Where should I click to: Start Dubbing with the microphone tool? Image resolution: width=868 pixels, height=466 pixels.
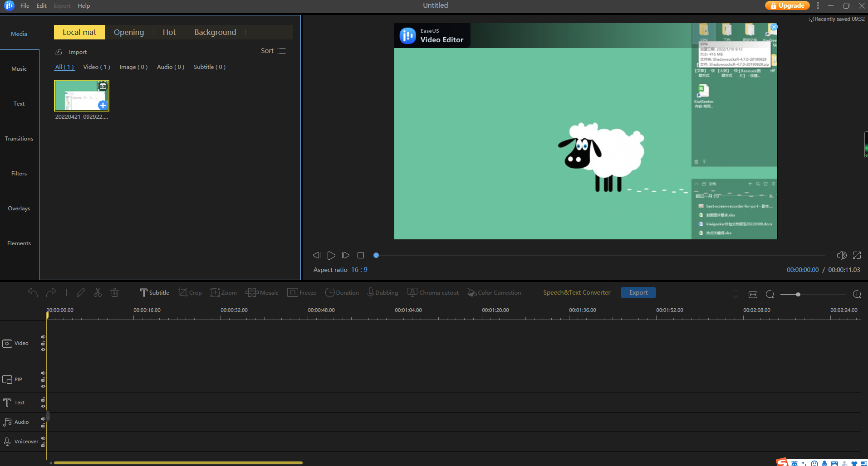(383, 292)
